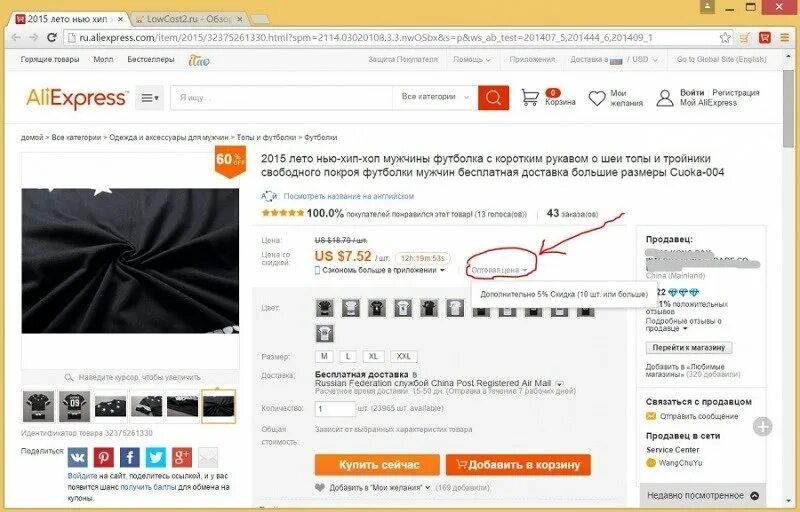
Task: Share the product on Pinterest
Action: [x=104, y=457]
